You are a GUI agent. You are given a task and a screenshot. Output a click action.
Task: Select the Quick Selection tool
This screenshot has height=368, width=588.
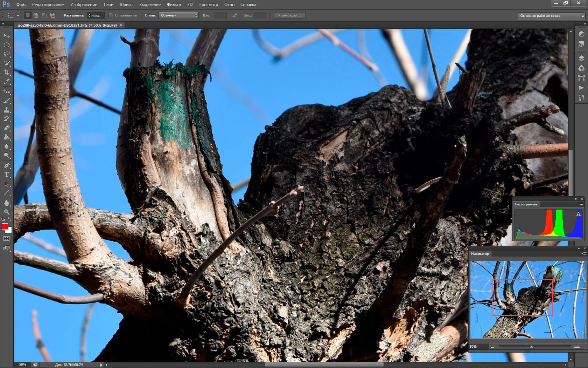[7, 63]
